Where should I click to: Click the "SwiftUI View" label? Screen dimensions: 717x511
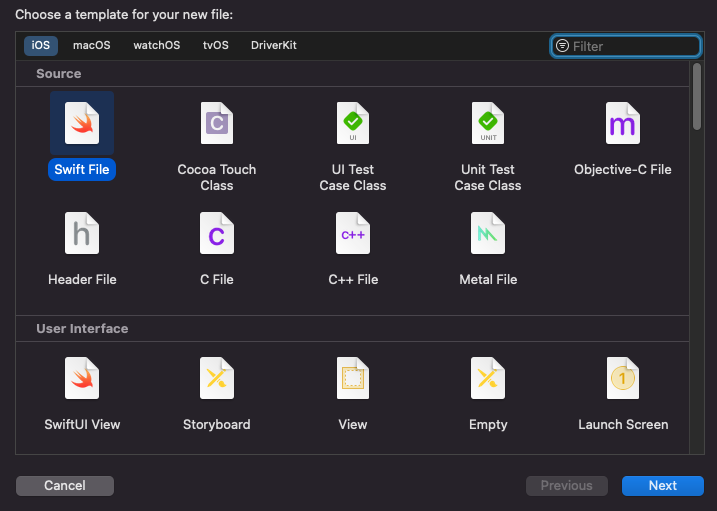82,425
